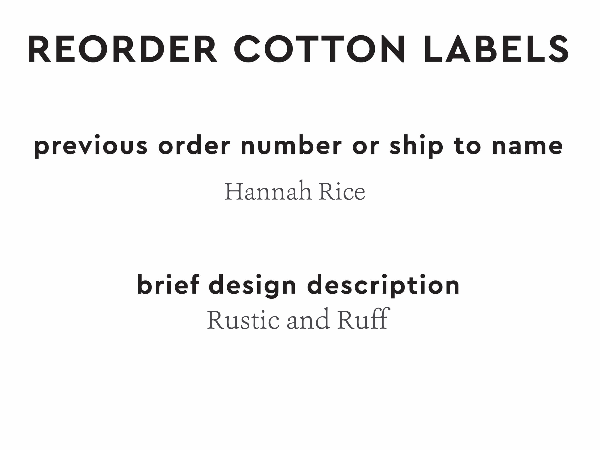Select the Rustic and Ruff description field
The width and height of the screenshot is (600, 450).
(x=297, y=321)
